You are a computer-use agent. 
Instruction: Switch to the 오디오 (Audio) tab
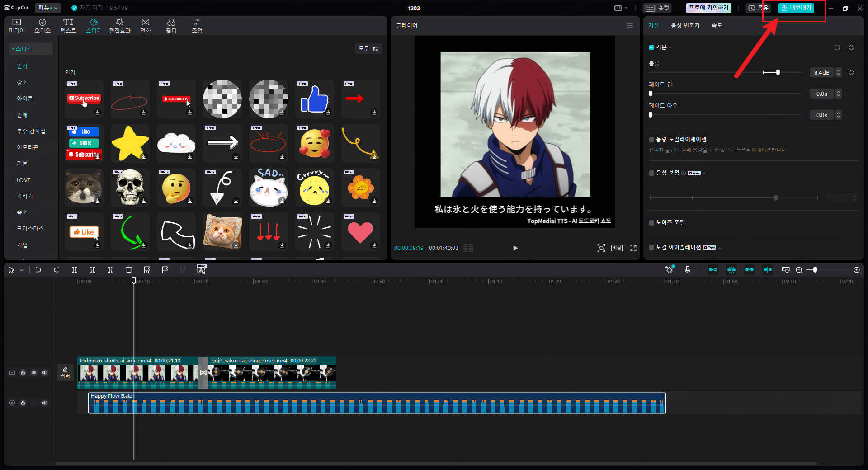tap(42, 26)
